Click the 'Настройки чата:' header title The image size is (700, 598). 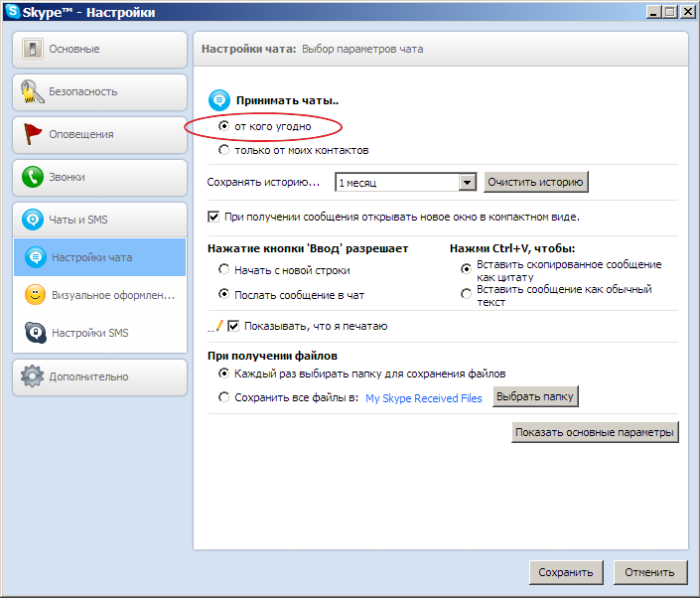point(248,49)
